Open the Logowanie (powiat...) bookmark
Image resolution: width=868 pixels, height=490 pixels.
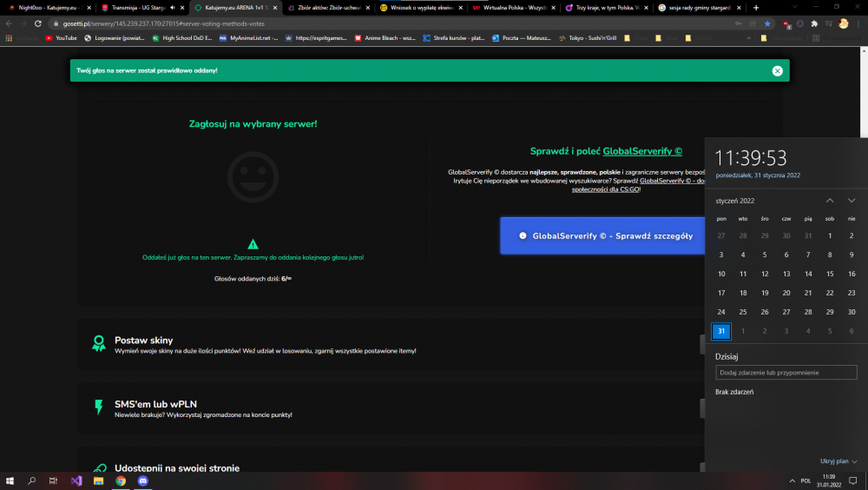tap(114, 38)
